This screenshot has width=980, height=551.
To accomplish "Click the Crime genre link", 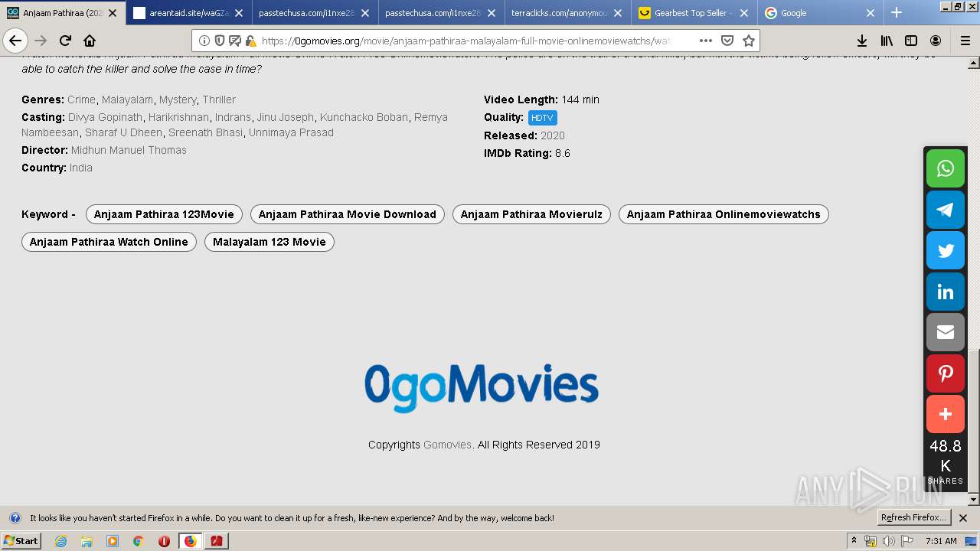I will 81,99.
